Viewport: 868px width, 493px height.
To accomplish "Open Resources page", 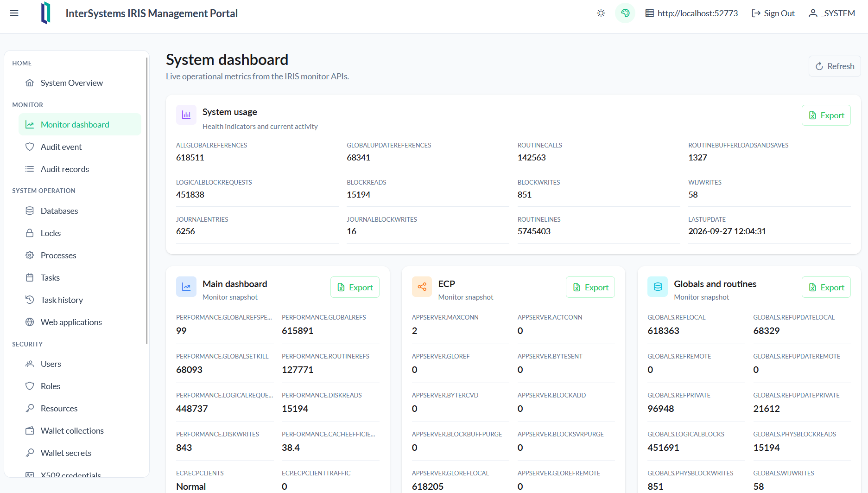I will click(80, 408).
